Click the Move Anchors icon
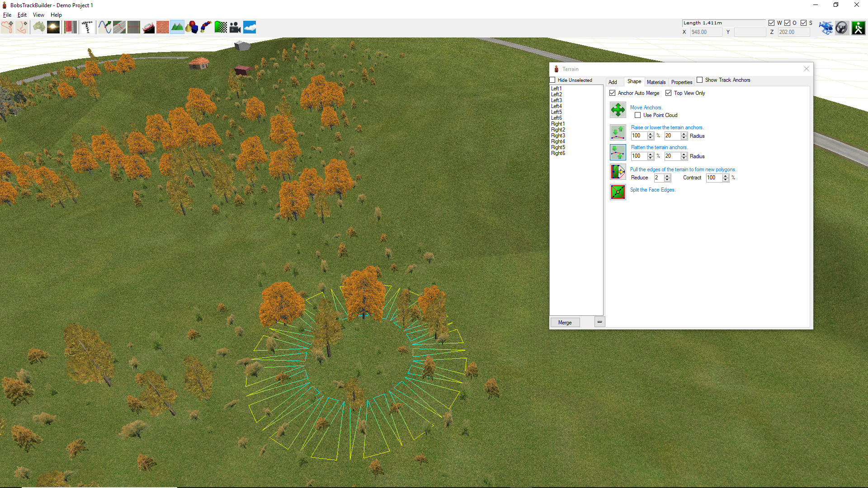 618,110
